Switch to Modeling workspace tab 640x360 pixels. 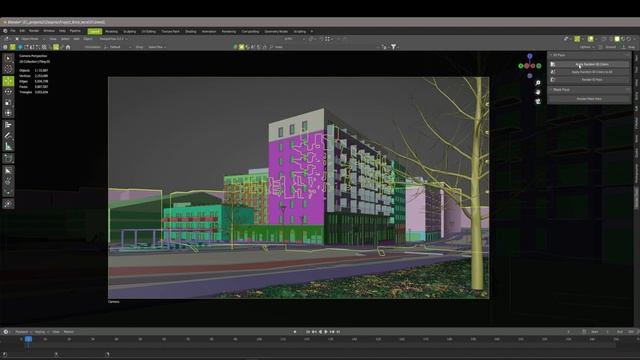pyautogui.click(x=111, y=31)
